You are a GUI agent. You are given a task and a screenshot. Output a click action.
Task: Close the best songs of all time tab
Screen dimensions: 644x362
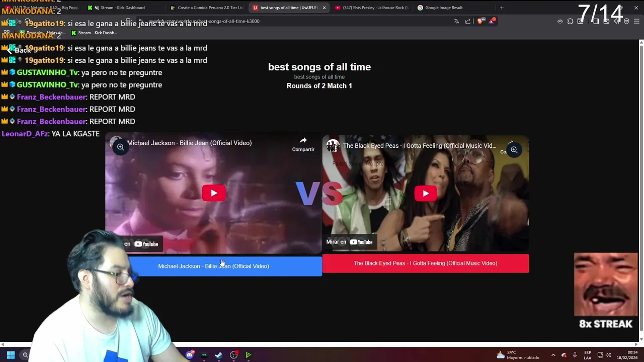click(x=324, y=8)
